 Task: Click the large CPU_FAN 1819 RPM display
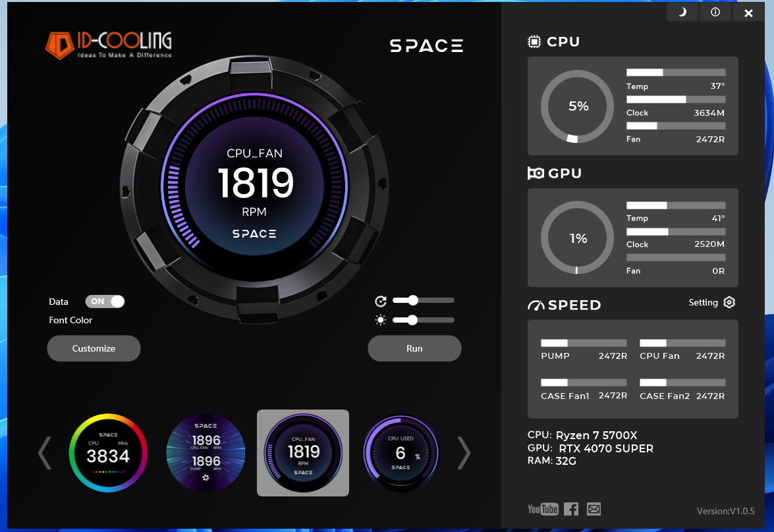(254, 186)
